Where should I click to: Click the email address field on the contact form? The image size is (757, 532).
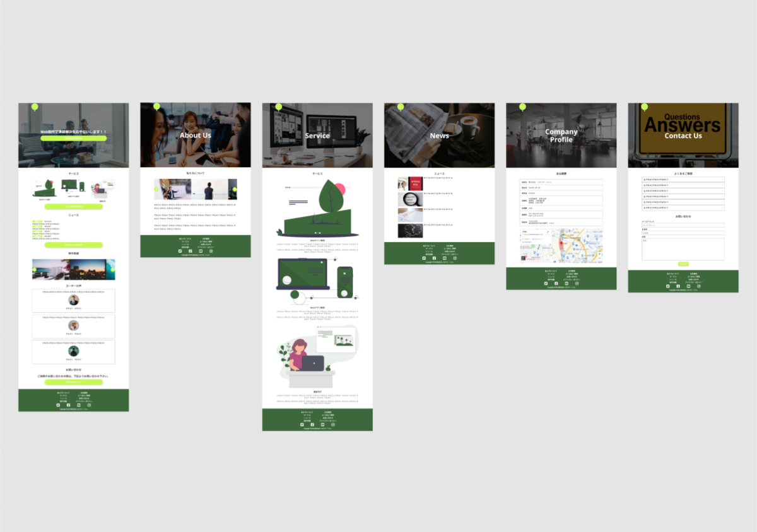click(683, 224)
